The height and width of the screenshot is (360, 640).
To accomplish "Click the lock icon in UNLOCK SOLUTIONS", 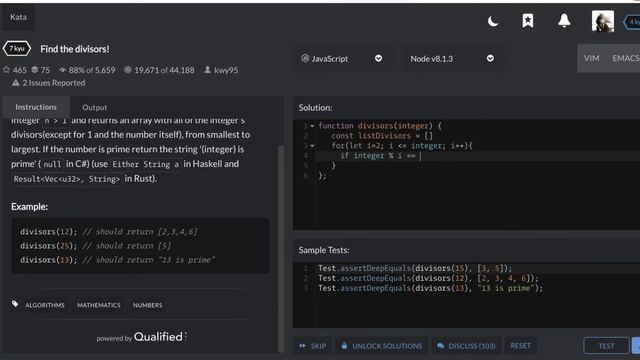I will pos(344,345).
